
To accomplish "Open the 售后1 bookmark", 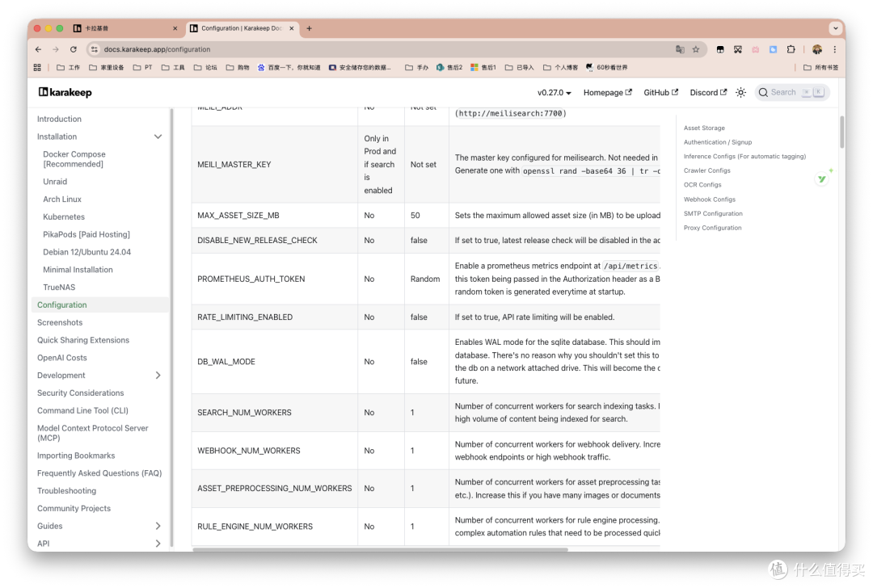I will pos(483,67).
